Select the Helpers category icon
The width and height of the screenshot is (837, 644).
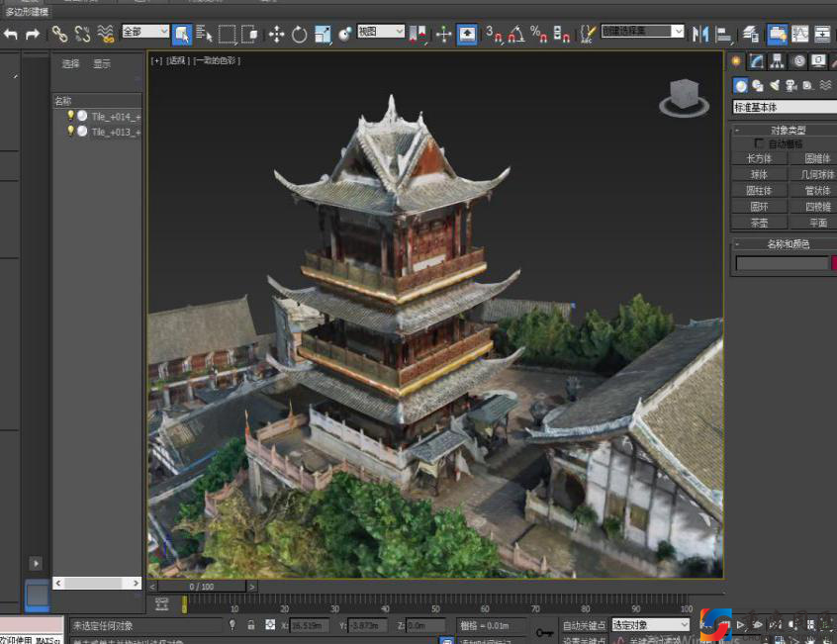click(x=808, y=85)
